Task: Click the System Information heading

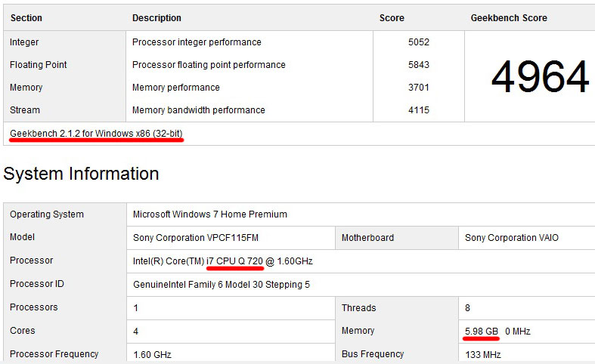Action: point(81,174)
